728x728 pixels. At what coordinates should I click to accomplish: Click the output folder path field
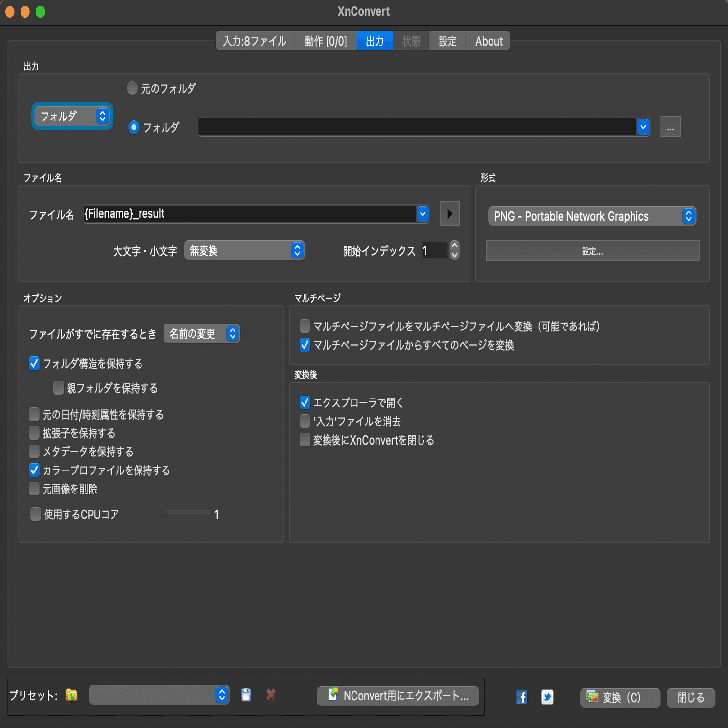tap(417, 127)
